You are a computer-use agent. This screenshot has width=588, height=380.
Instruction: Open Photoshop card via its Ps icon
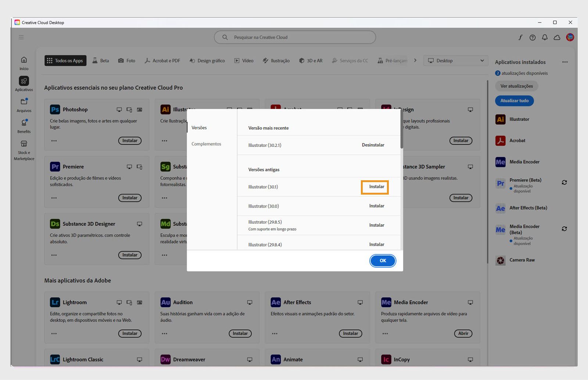[54, 109]
